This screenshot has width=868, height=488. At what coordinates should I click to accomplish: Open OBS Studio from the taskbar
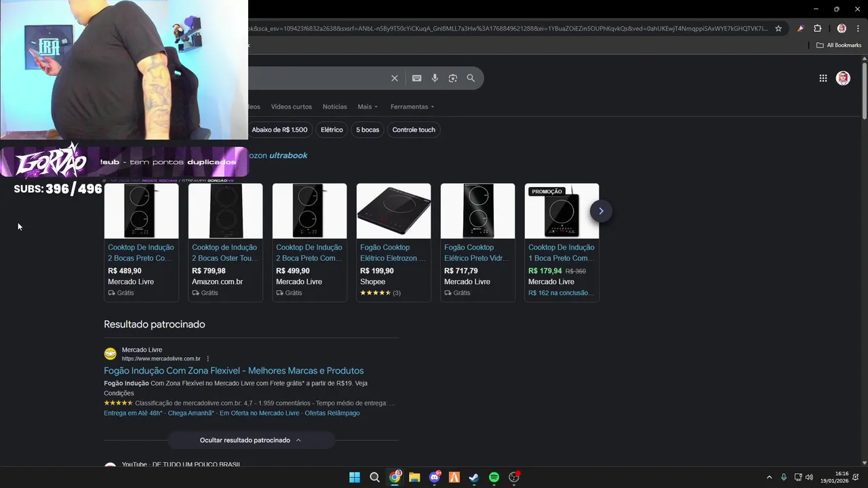click(514, 477)
